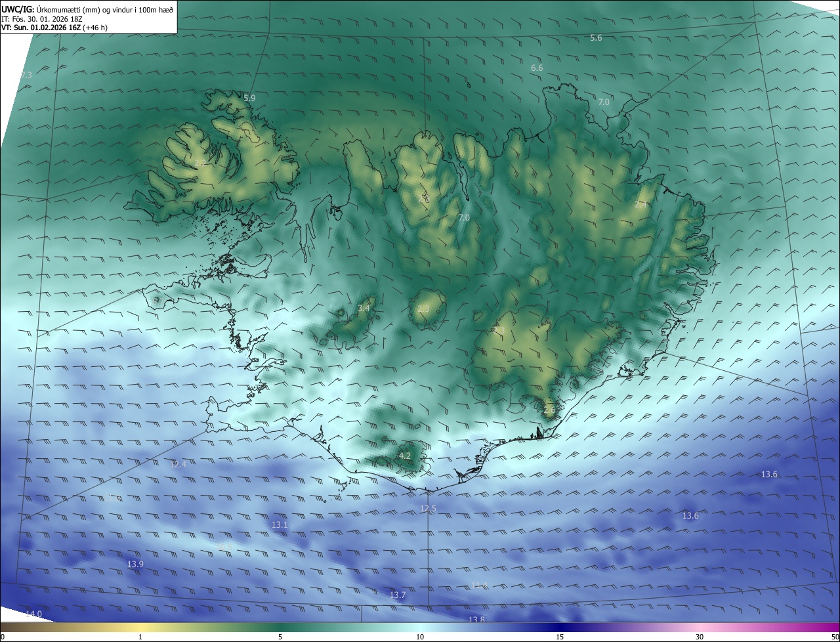Click the 2.4 value label
The width and height of the screenshot is (840, 642).
tap(640, 205)
